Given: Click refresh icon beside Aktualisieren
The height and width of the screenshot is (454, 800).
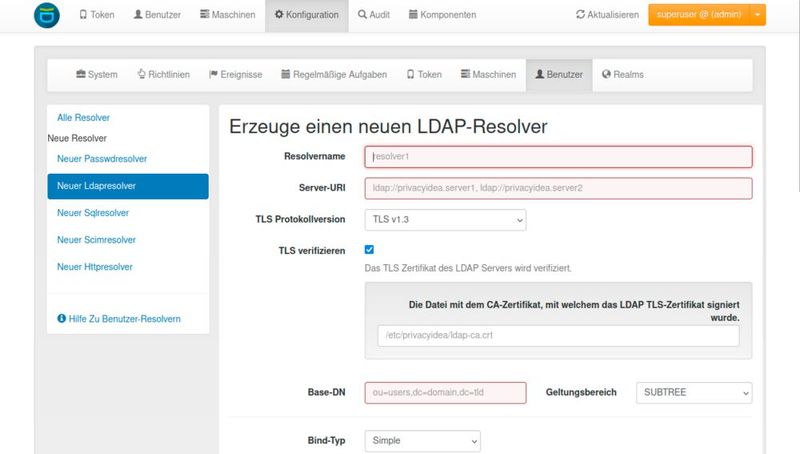Looking at the screenshot, I should [581, 14].
